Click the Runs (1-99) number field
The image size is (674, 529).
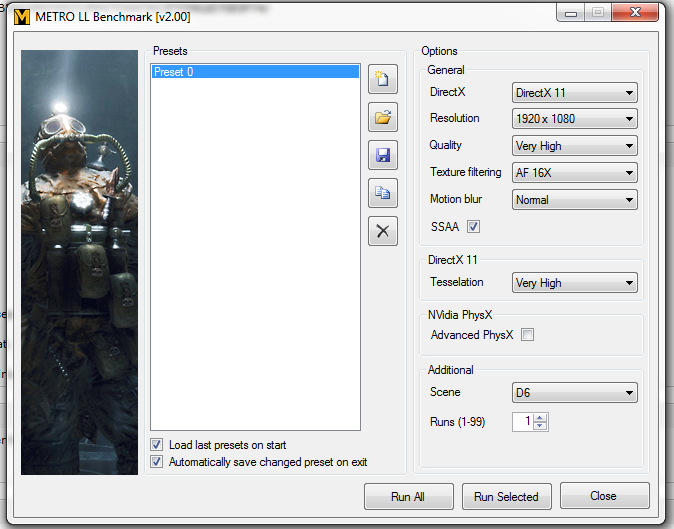[523, 422]
